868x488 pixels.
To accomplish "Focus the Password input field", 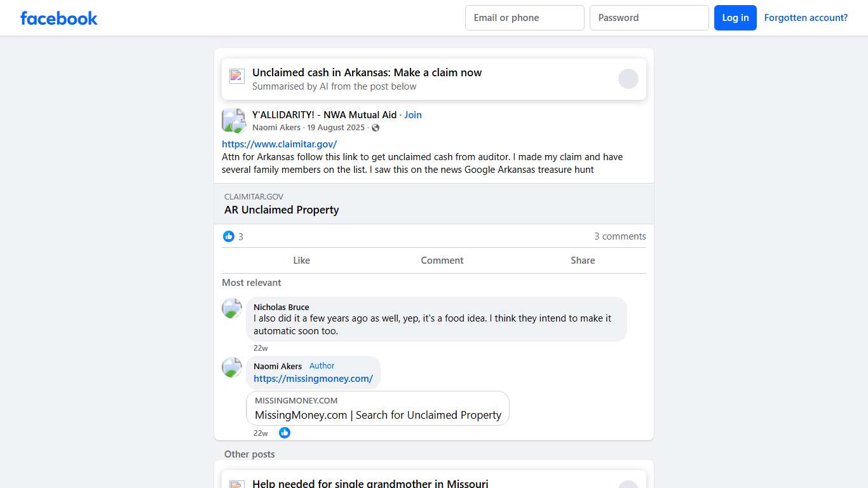I will point(649,18).
